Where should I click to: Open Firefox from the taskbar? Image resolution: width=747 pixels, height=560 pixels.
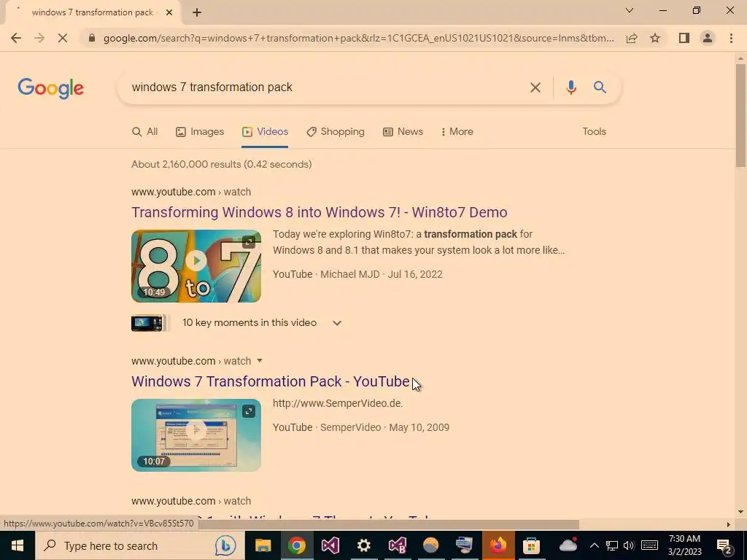[498, 545]
